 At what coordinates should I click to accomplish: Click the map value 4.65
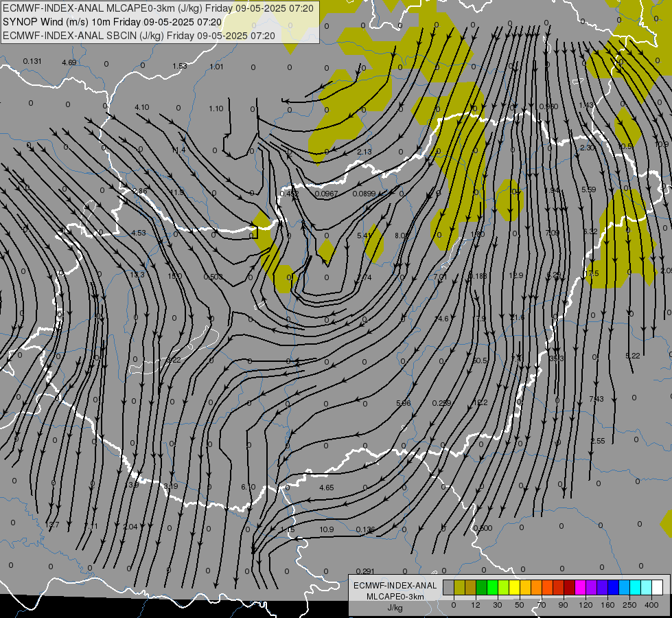(327, 488)
